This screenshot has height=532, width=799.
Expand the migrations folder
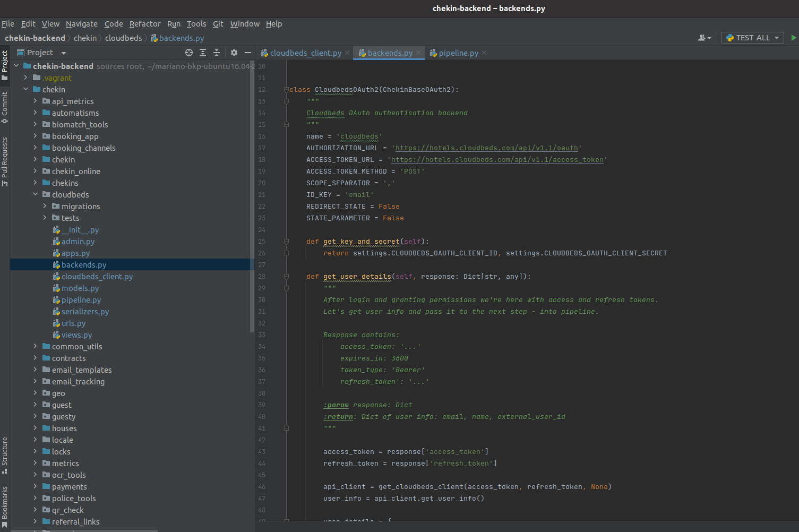pyautogui.click(x=45, y=206)
